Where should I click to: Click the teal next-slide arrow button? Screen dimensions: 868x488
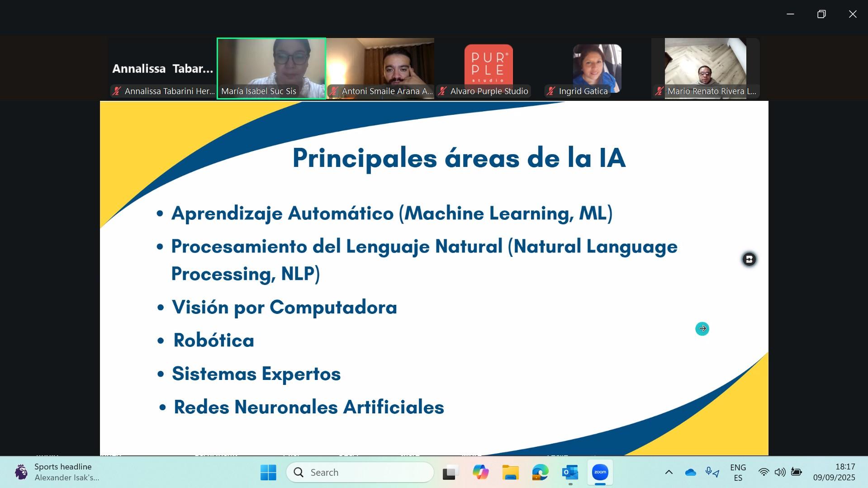(702, 329)
